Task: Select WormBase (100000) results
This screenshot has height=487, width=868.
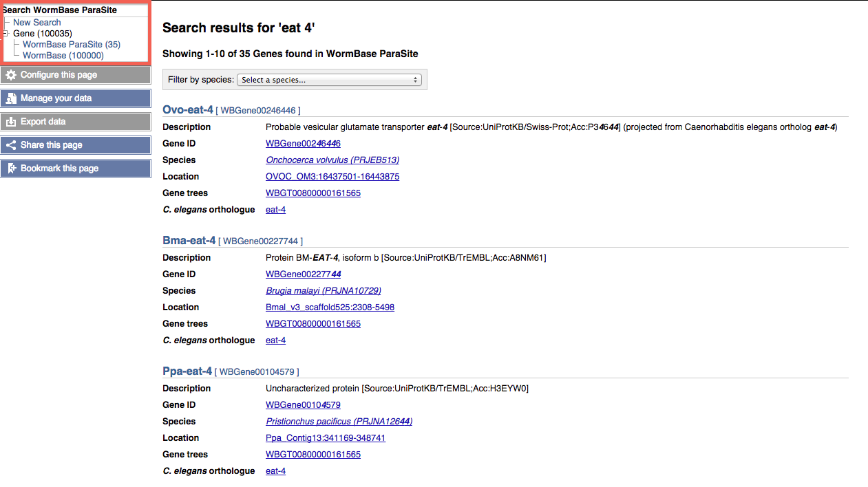Action: (x=63, y=55)
